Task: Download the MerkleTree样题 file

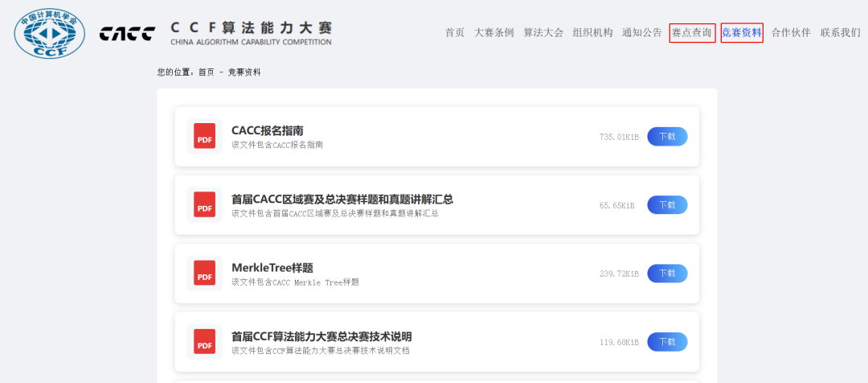Action: pyautogui.click(x=667, y=274)
